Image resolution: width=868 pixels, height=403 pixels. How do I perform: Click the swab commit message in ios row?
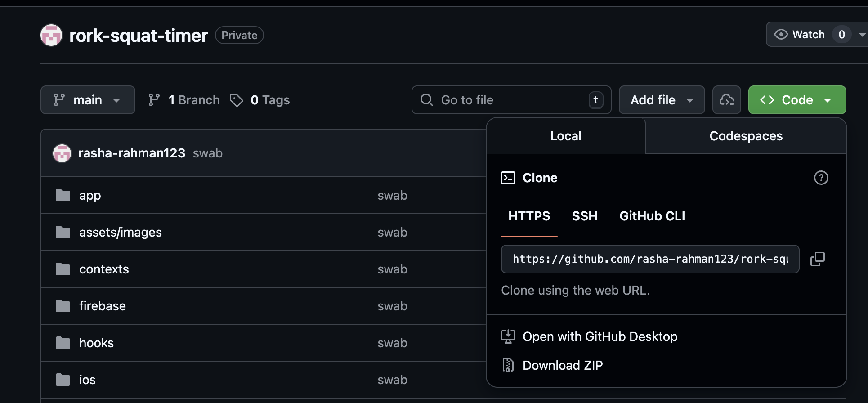[392, 380]
